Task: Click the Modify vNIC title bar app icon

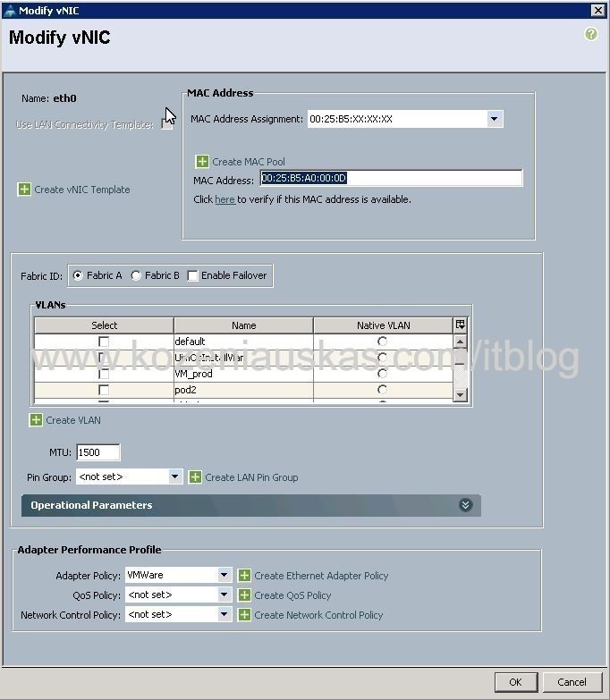Action: coord(9,11)
